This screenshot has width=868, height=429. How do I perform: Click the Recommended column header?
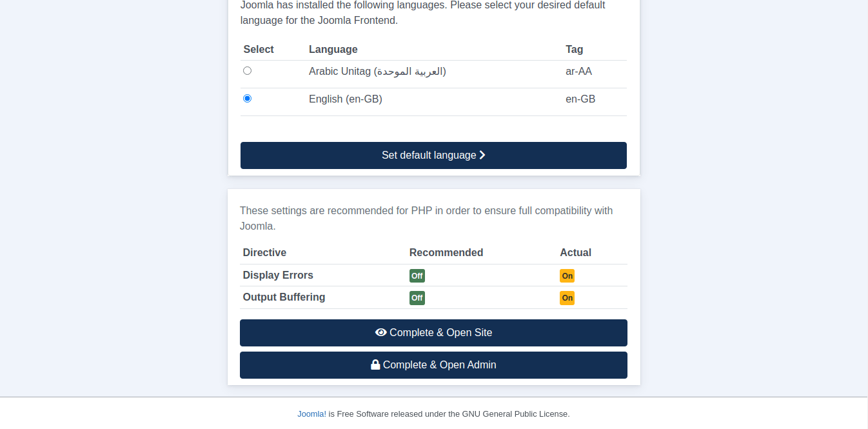446,253
